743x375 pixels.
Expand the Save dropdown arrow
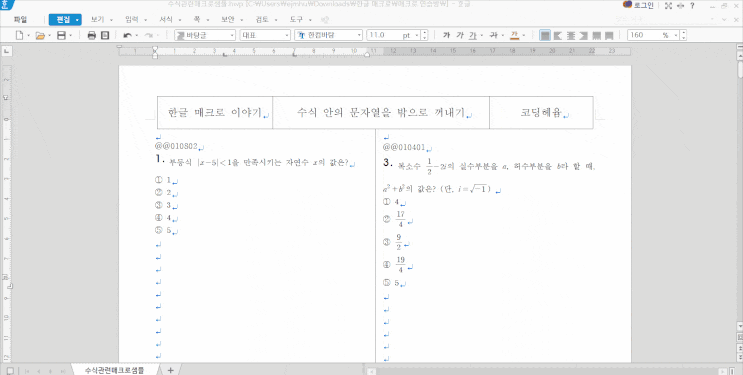(x=71, y=36)
